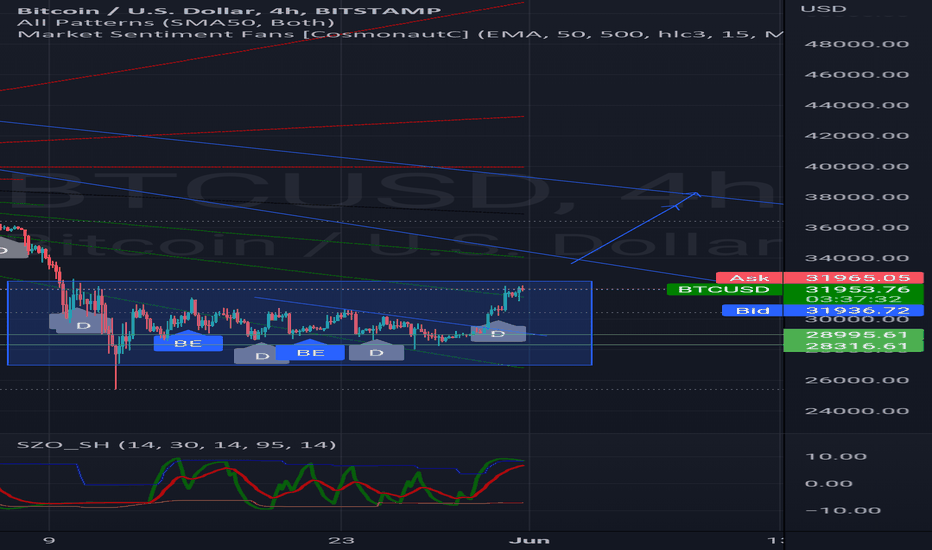Click the 0.00 oscillator axis value
This screenshot has width=932, height=550.
[829, 483]
